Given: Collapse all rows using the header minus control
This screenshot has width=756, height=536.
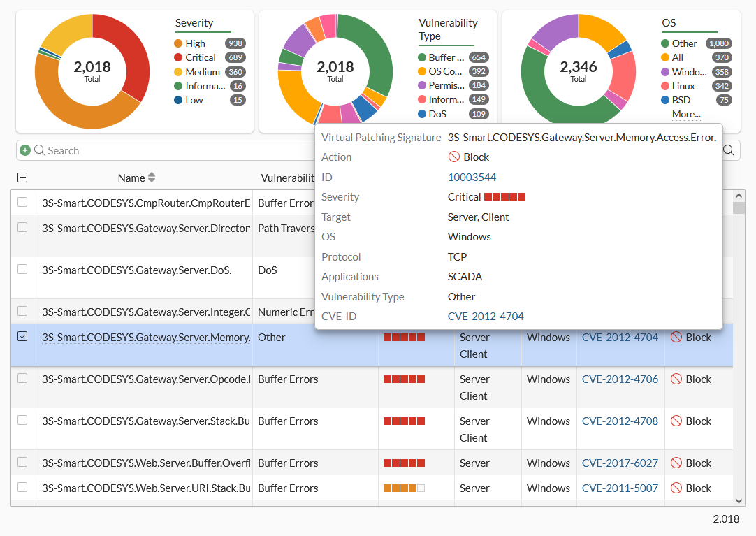Looking at the screenshot, I should pos(22,178).
